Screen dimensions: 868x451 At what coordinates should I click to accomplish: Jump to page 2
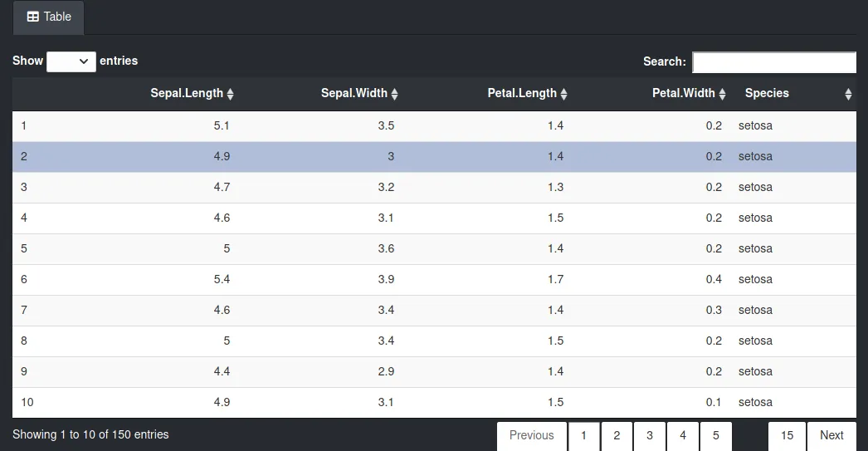[x=617, y=436]
